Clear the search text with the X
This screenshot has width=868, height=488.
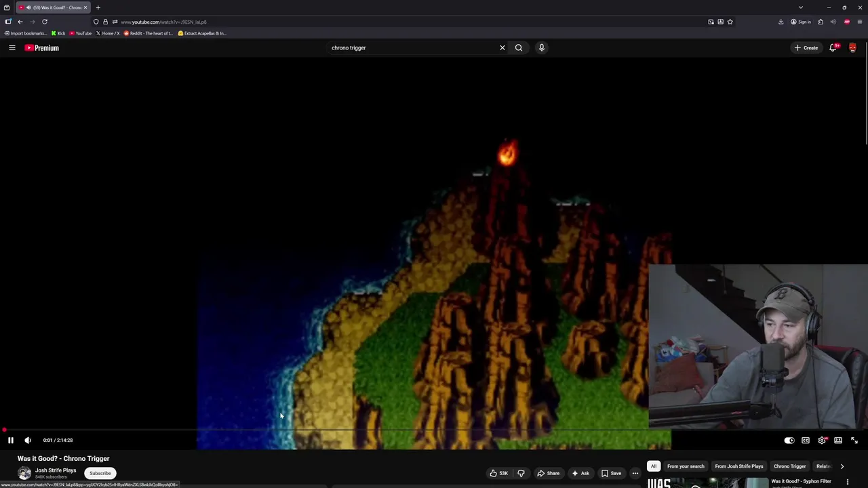coord(502,47)
